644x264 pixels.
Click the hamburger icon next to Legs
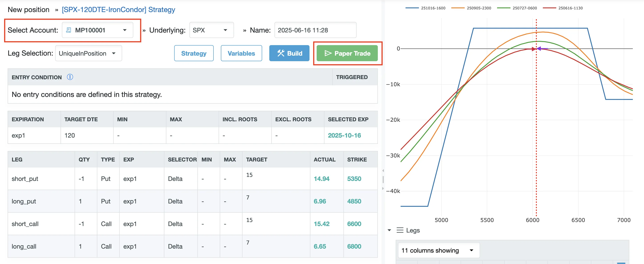coord(400,230)
